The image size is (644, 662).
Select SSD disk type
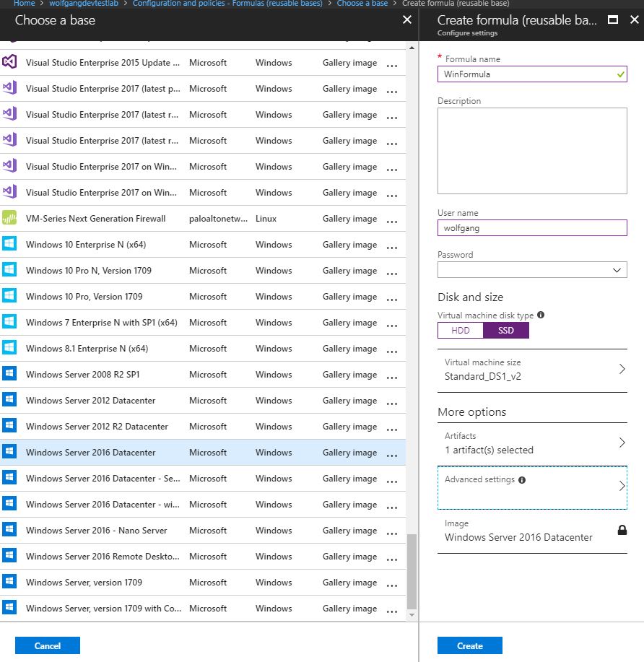click(x=506, y=330)
